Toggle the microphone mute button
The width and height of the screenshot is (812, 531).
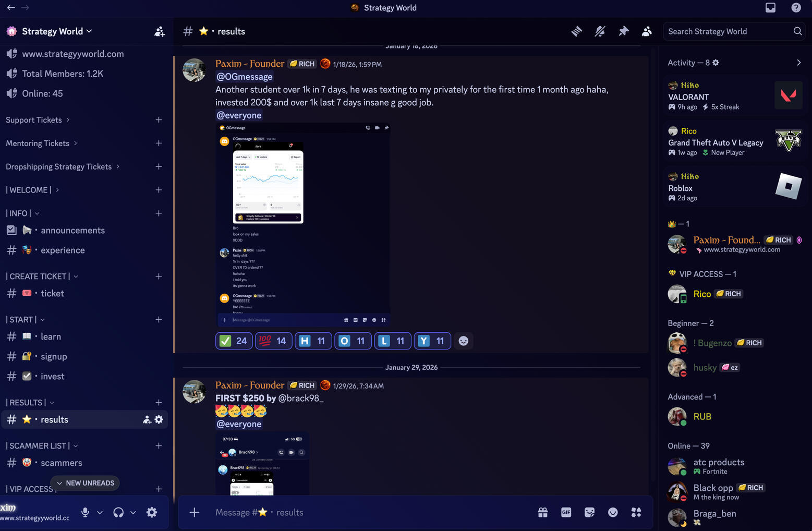pos(85,512)
